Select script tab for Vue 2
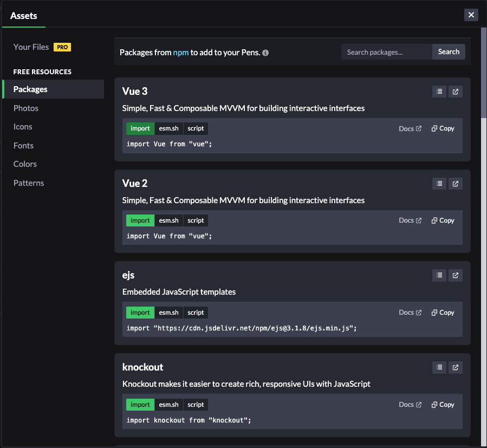The height and width of the screenshot is (448, 487). coord(196,220)
